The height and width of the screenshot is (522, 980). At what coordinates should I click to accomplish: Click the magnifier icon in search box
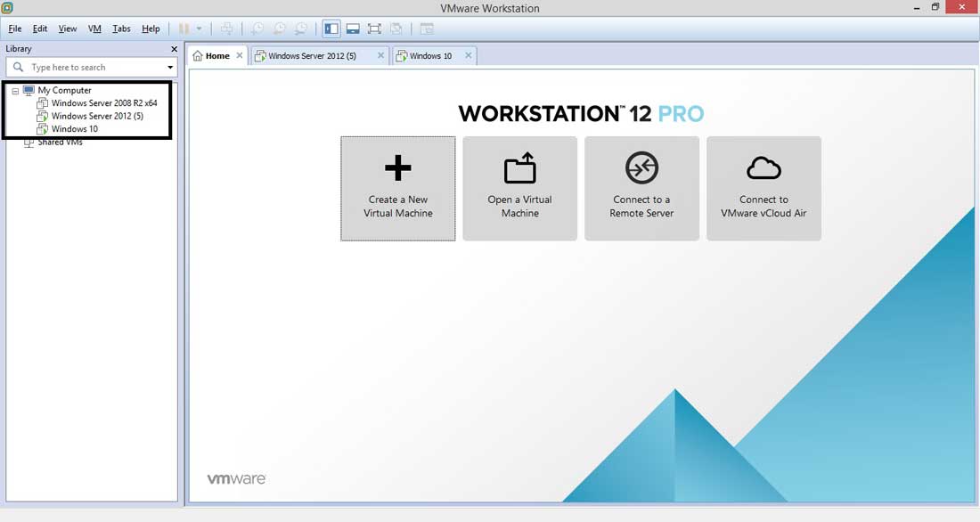click(18, 67)
